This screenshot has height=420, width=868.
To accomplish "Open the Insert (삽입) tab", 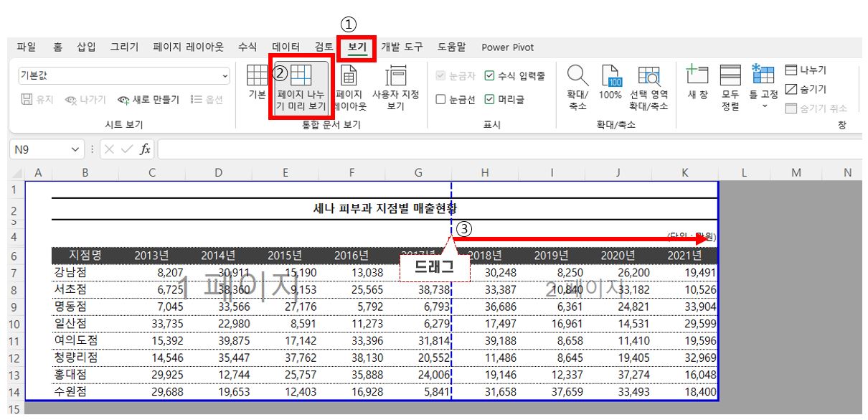I will [86, 47].
